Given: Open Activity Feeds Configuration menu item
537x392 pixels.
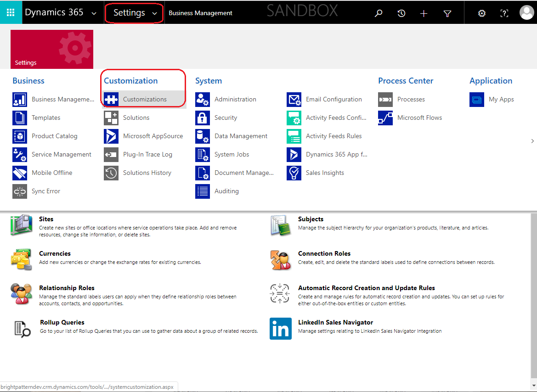Looking at the screenshot, I should point(336,118).
